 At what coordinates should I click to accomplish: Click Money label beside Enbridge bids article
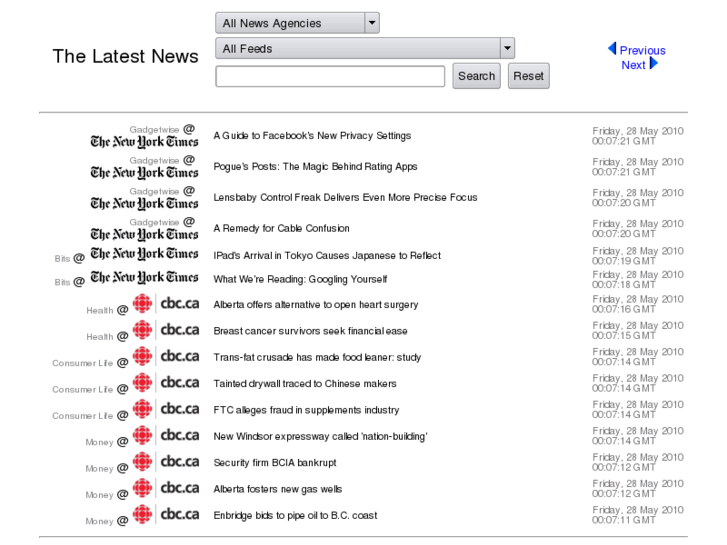click(99, 521)
